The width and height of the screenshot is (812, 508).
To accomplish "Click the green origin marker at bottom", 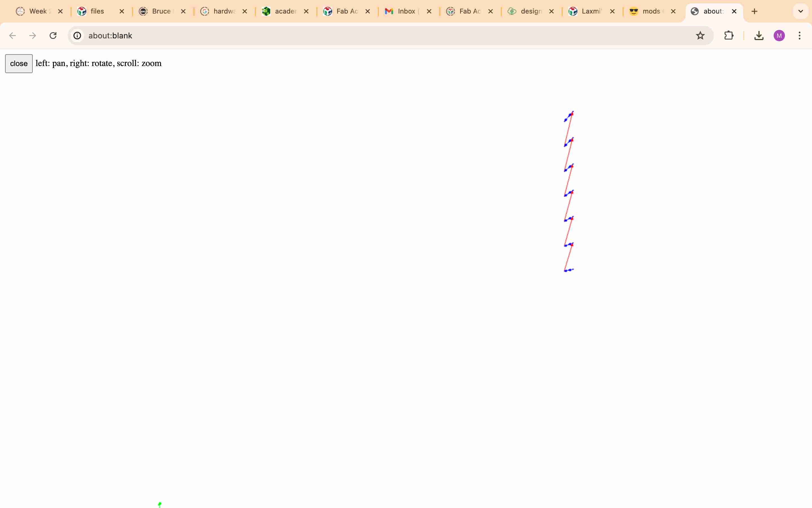I will click(160, 504).
